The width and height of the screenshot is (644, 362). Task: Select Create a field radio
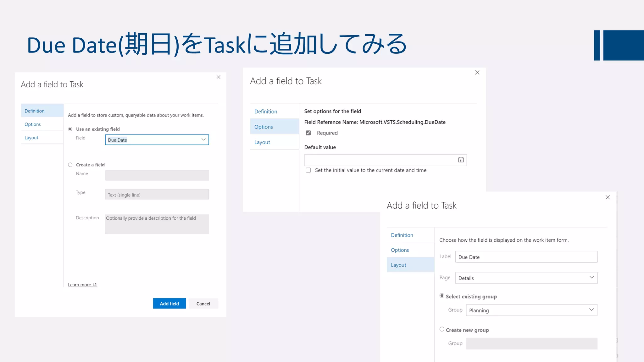click(70, 165)
